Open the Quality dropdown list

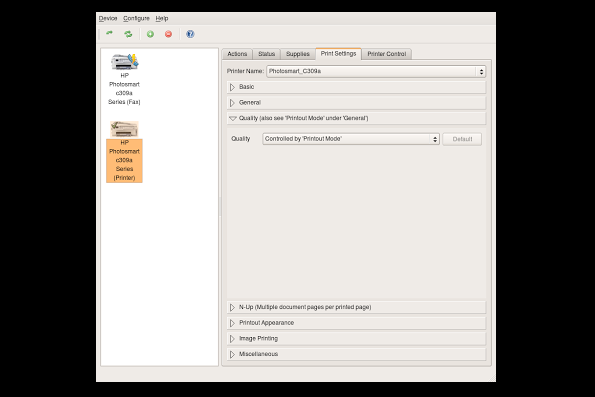[x=351, y=139]
